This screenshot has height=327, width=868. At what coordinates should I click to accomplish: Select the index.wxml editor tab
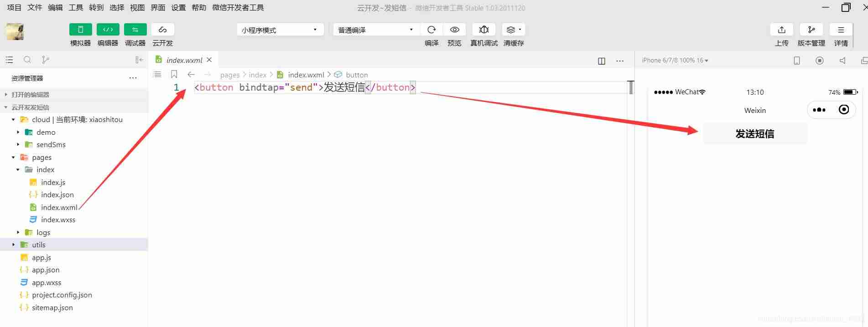[184, 60]
